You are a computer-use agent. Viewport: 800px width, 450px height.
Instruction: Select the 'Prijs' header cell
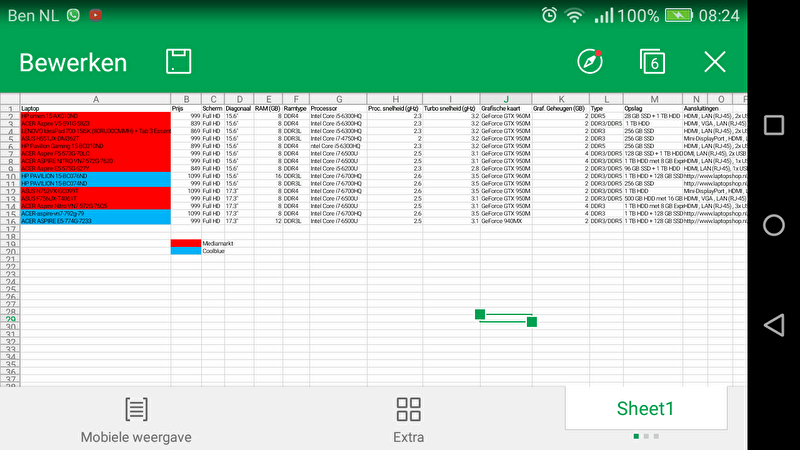pos(186,108)
